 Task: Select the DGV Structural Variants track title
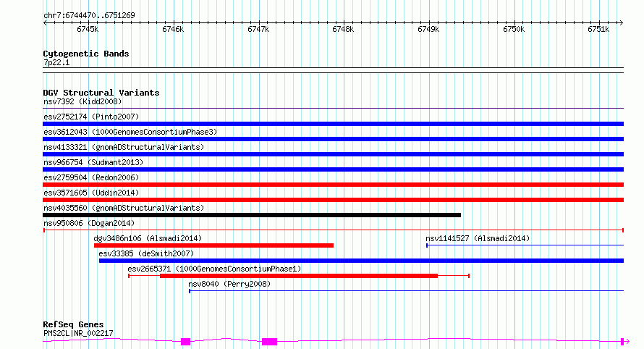click(101, 93)
